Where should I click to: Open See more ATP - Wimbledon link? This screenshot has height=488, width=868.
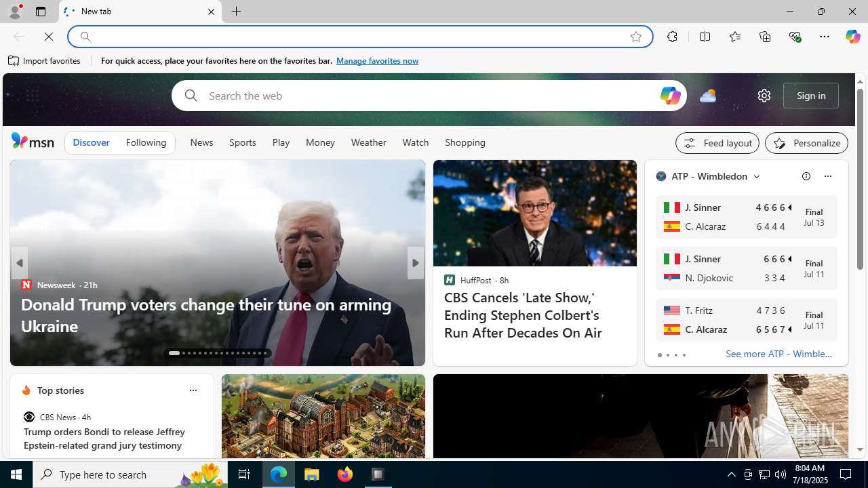778,354
